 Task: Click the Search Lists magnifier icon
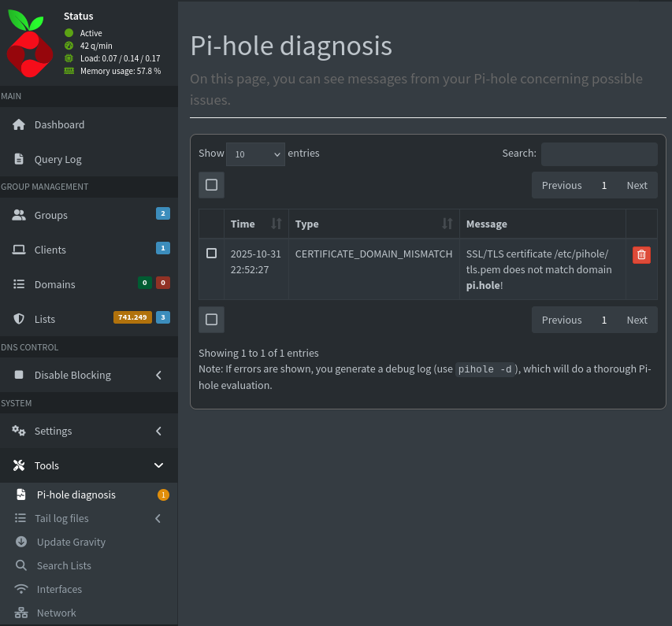click(21, 565)
